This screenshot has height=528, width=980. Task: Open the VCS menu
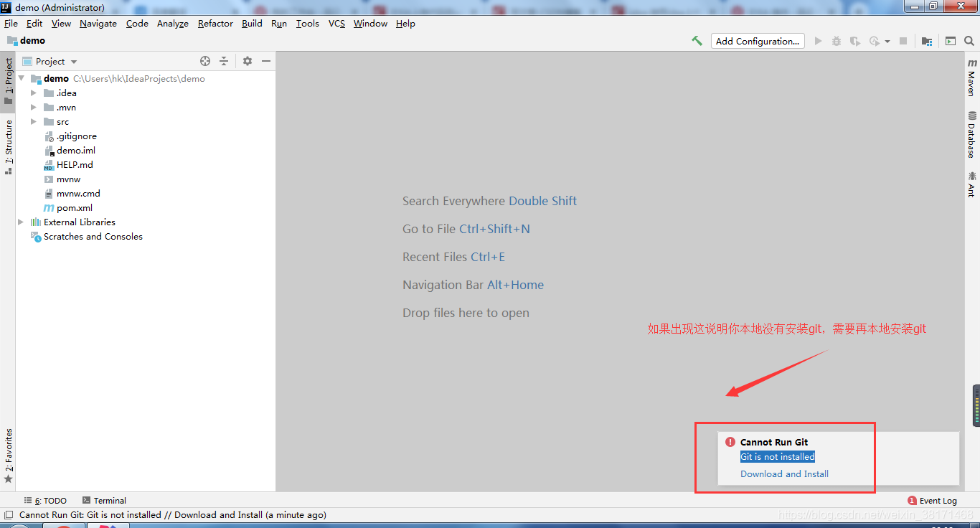point(336,23)
